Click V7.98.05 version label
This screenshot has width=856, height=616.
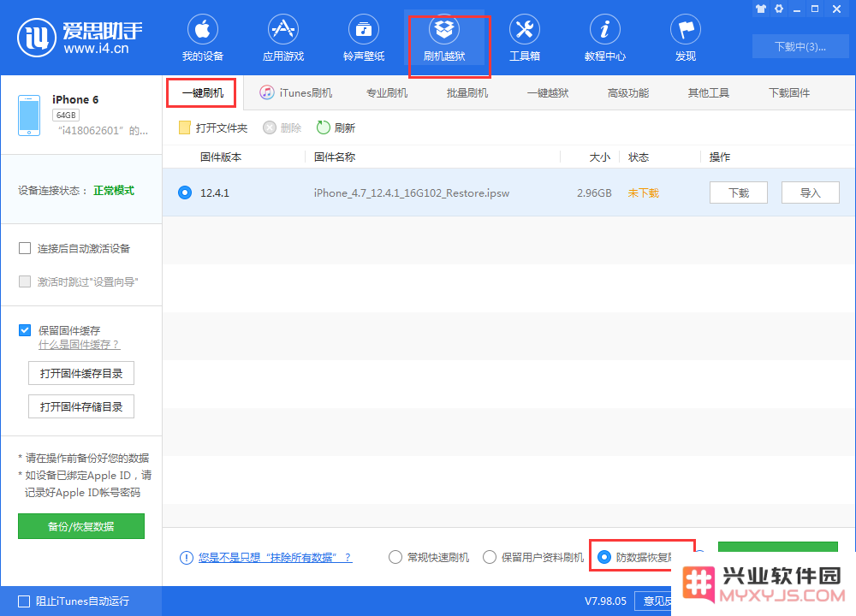[x=605, y=601]
